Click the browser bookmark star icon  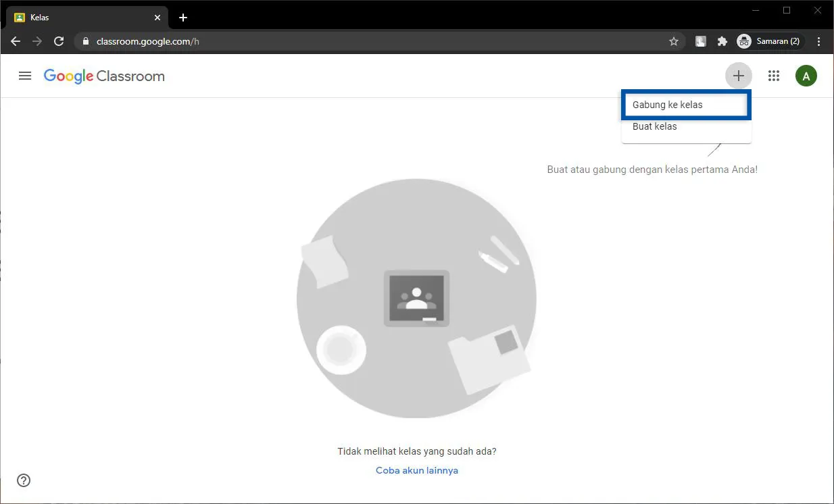pos(673,41)
